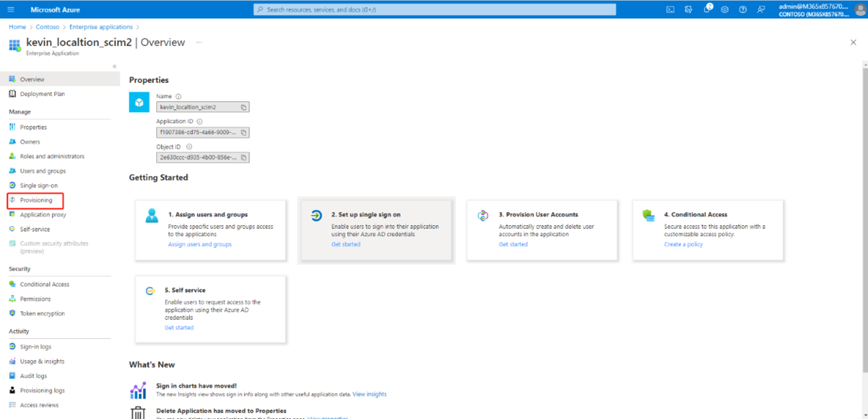The image size is (868, 419).
Task: Click the blue application cube icon
Action: point(139,103)
